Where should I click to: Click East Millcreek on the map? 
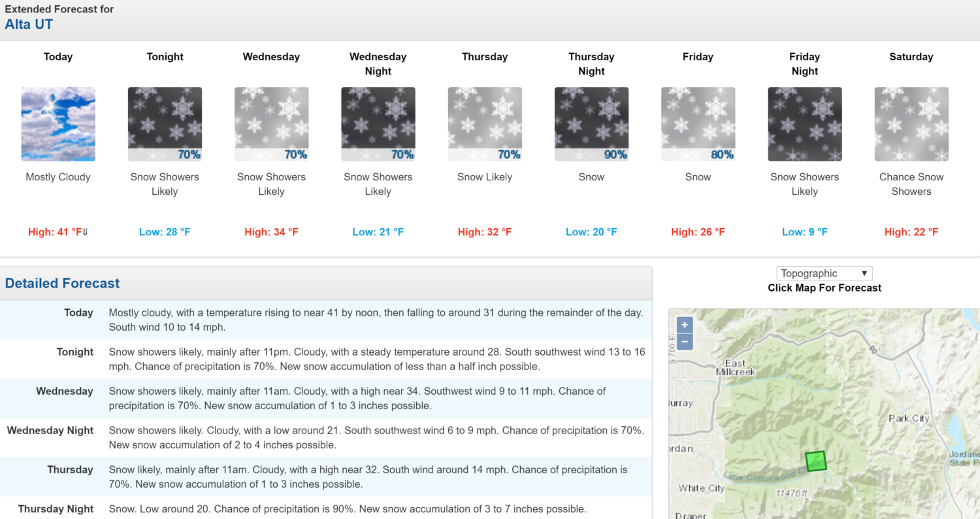click(735, 367)
